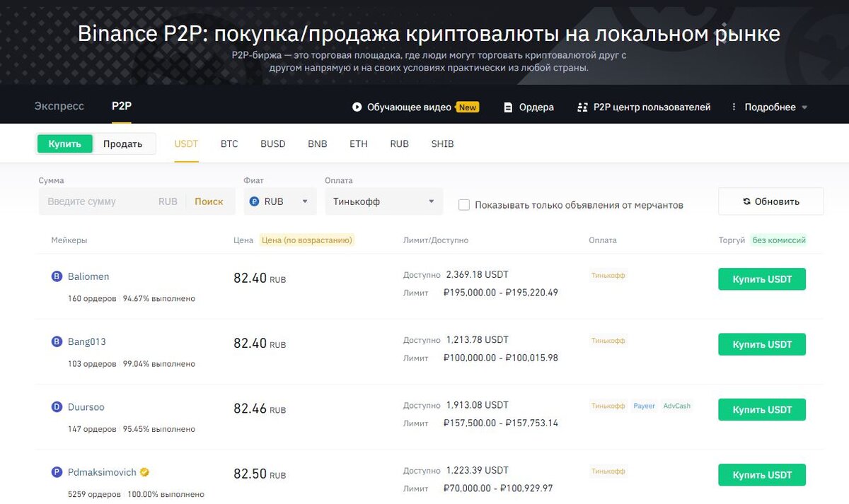Open the Оплата Тинькофф dropdown

point(384,201)
